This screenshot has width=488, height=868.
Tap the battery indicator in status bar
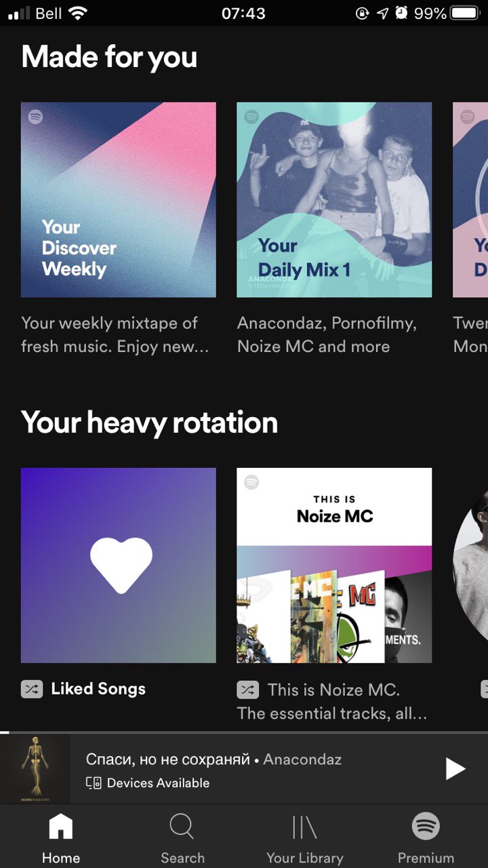click(465, 13)
